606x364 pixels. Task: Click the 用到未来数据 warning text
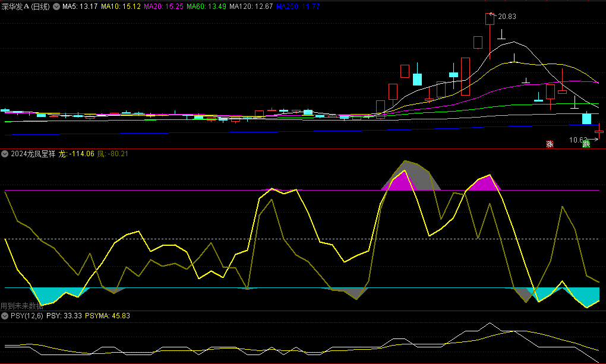pyautogui.click(x=22, y=306)
